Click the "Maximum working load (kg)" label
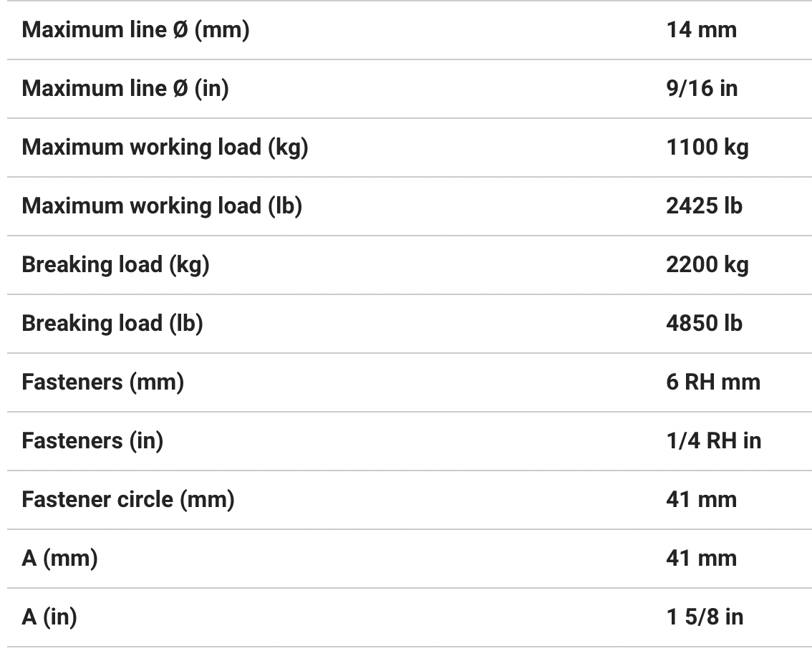 pos(165,148)
